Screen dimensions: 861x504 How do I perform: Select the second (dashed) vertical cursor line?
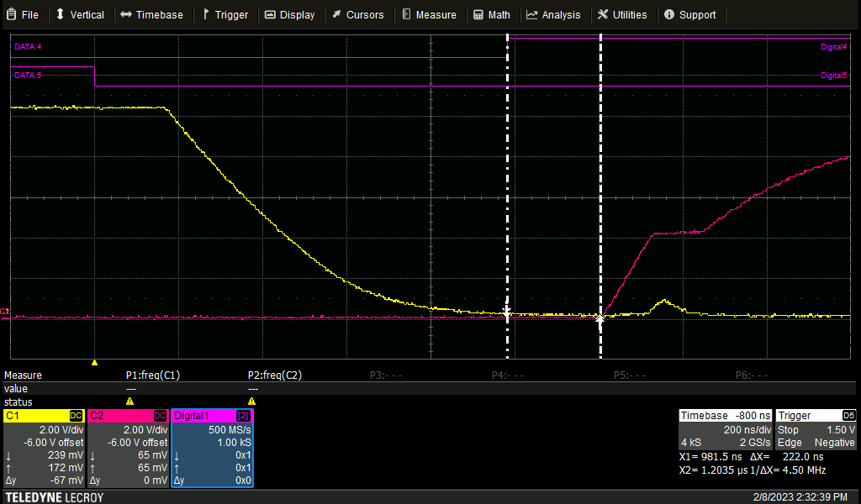click(600, 197)
